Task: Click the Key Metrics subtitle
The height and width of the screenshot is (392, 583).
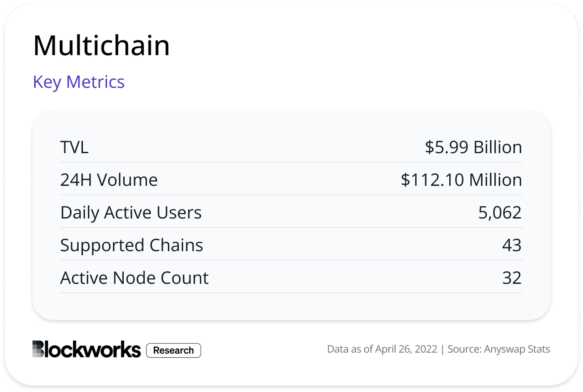Action: [79, 82]
